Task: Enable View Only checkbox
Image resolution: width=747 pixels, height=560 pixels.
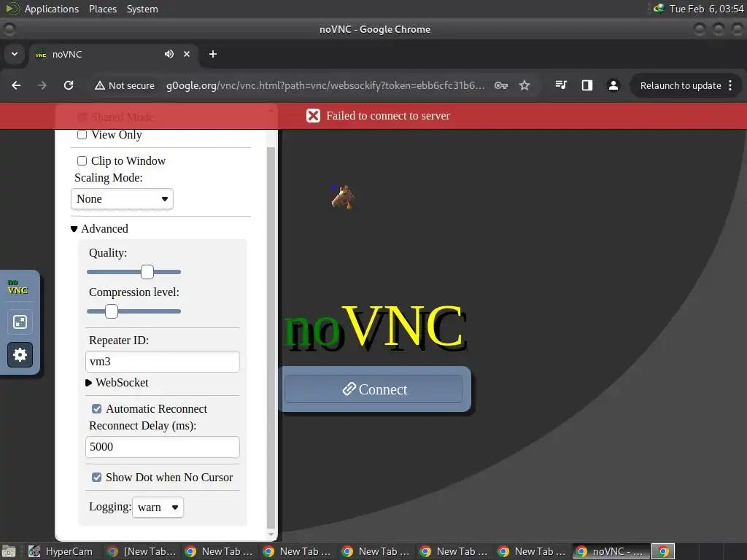Action: tap(82, 135)
